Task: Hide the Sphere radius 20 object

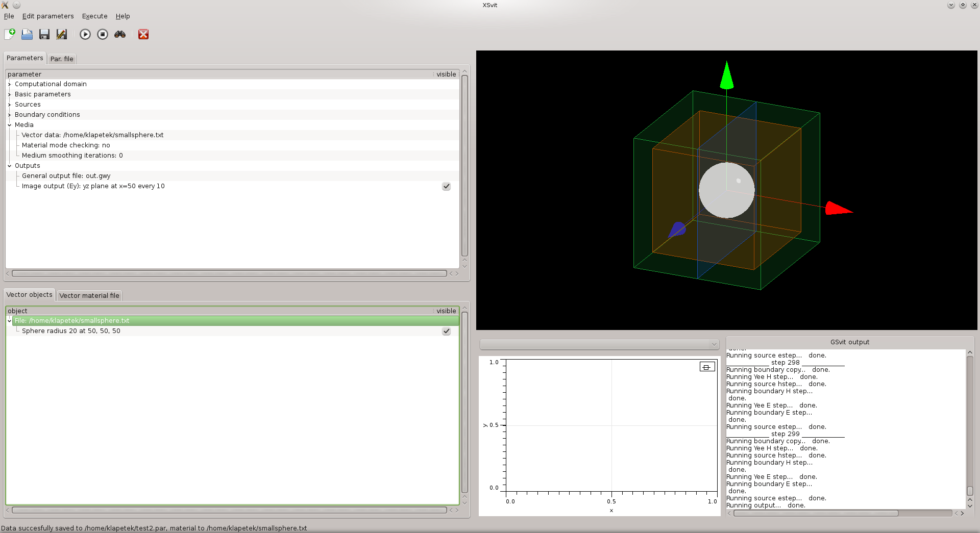Action: tap(446, 331)
